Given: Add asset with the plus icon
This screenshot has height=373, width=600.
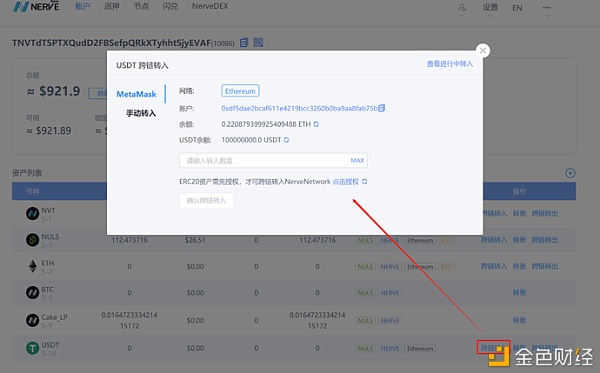Looking at the screenshot, I should click(x=570, y=173).
